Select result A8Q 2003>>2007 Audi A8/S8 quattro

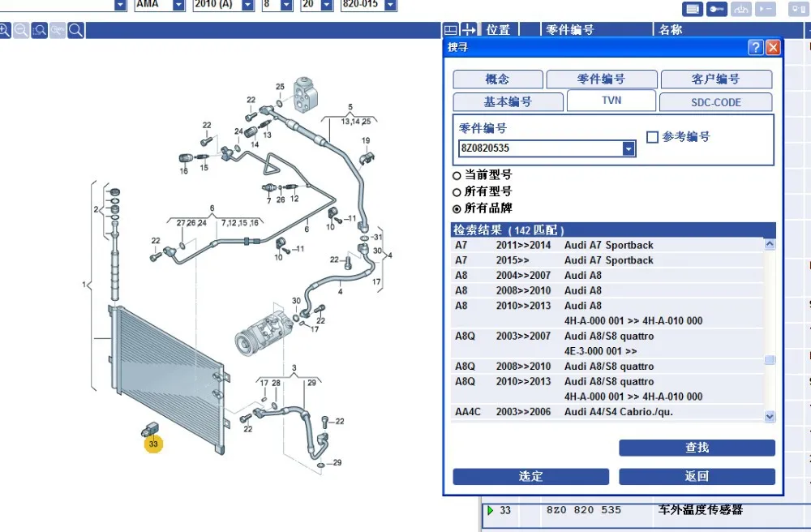pyautogui.click(x=607, y=344)
